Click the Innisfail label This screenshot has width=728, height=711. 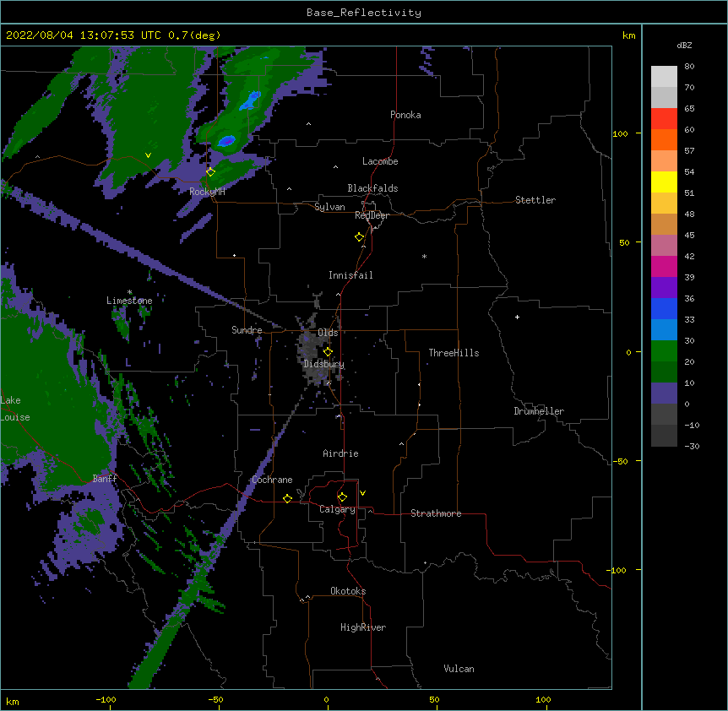click(x=350, y=275)
